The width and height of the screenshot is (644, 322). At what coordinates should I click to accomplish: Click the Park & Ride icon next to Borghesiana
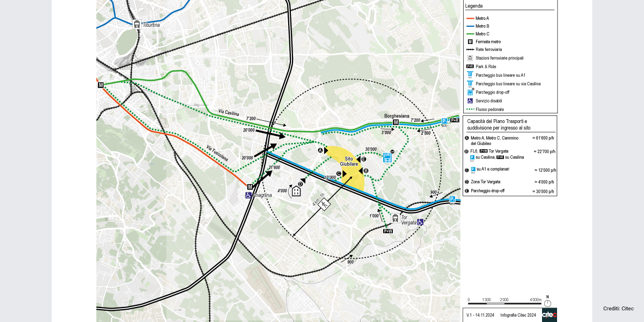point(455,120)
